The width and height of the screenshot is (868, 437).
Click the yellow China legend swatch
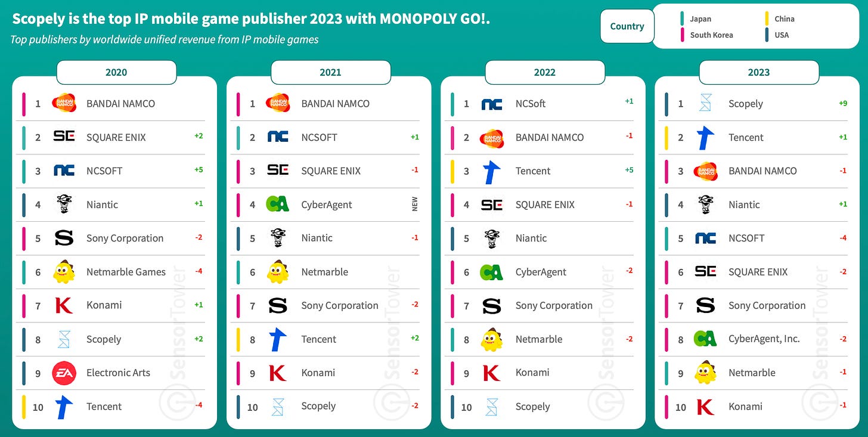[x=767, y=19]
